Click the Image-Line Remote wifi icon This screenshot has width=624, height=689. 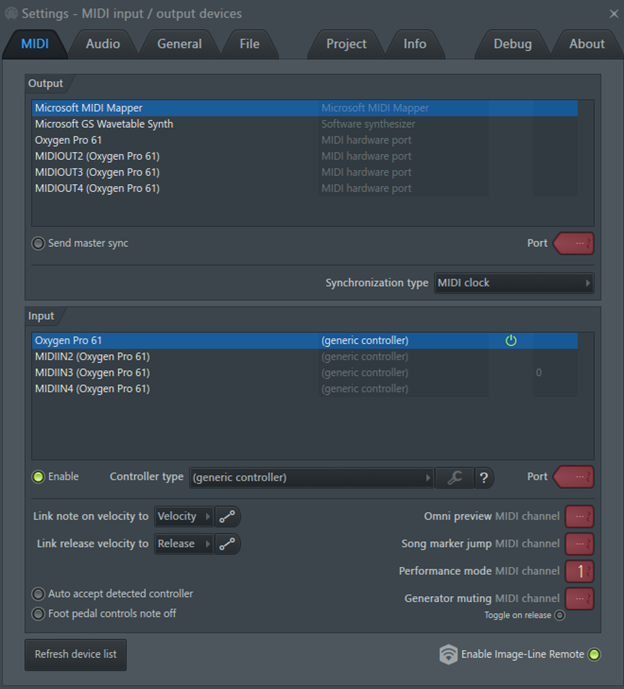click(448, 654)
